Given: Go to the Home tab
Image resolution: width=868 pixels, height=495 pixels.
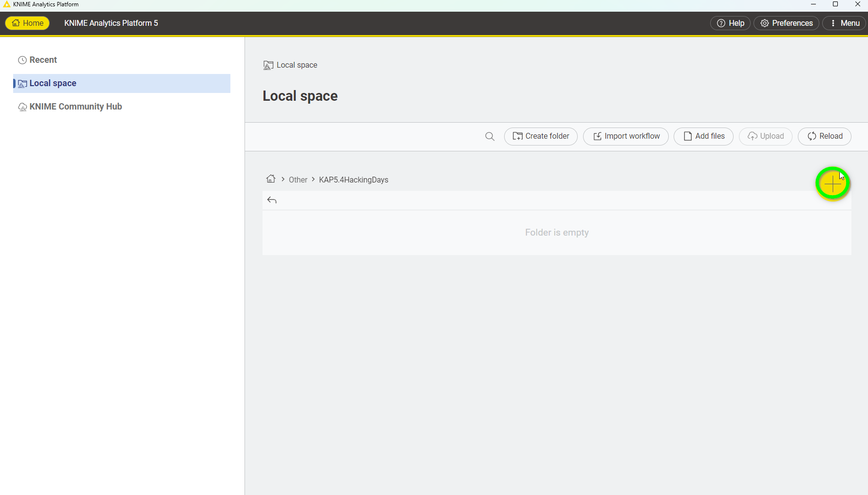Looking at the screenshot, I should 27,23.
